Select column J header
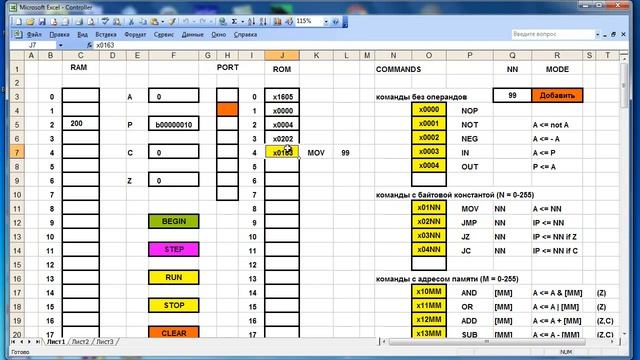 (x=282, y=56)
